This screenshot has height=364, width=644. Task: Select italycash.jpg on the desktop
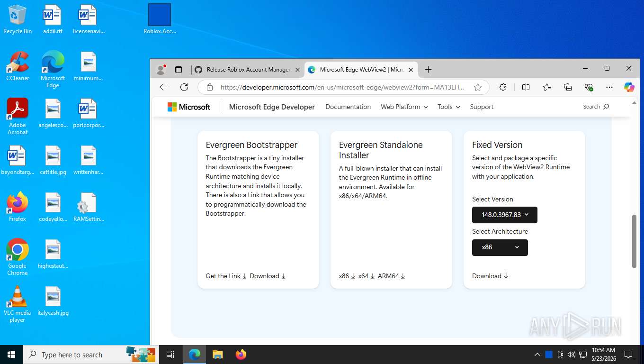[53, 301]
